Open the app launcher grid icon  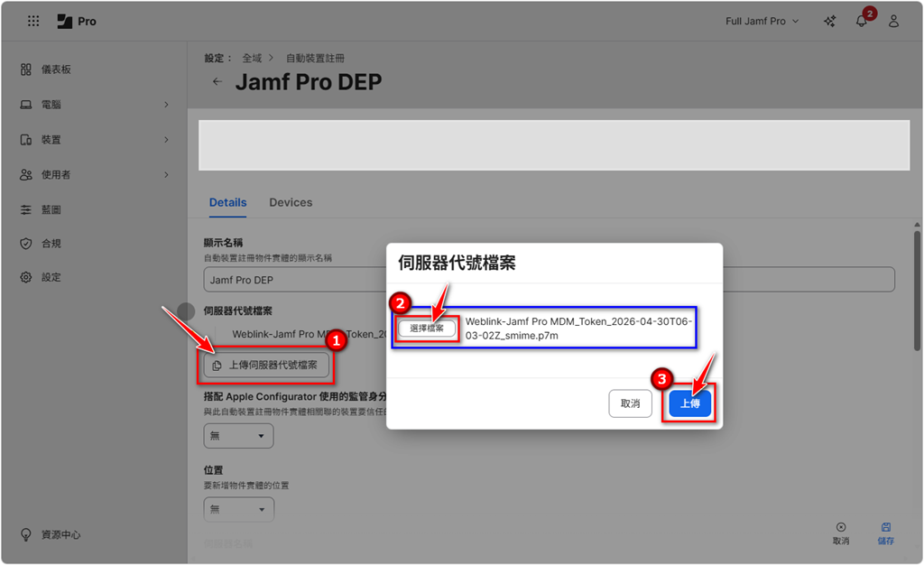[33, 21]
